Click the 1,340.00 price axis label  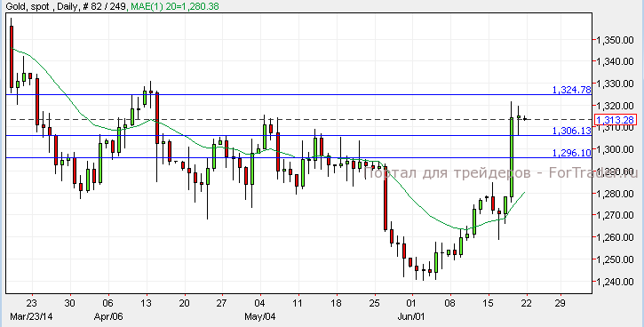[615, 61]
